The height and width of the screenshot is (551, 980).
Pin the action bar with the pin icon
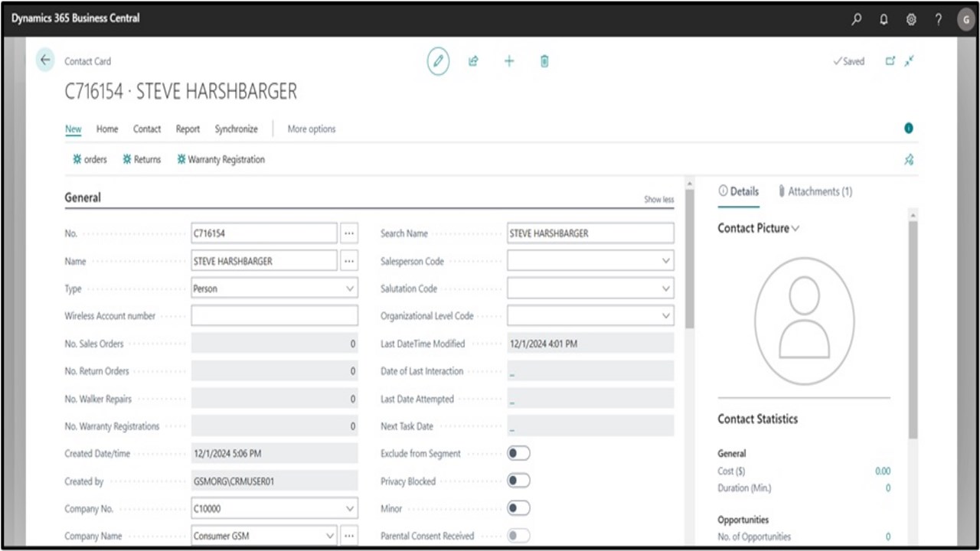click(x=909, y=160)
